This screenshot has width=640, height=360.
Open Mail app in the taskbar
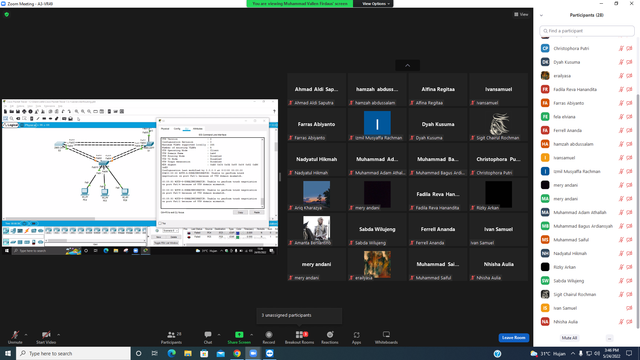(x=220, y=353)
